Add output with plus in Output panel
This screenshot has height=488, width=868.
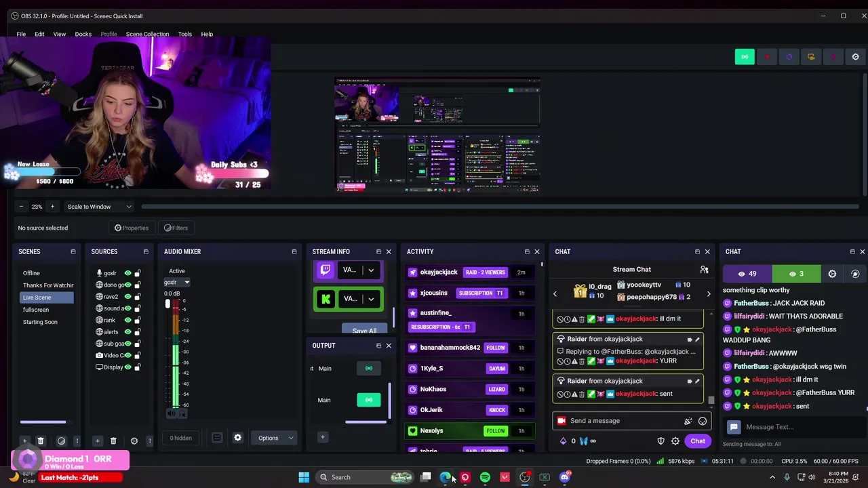(323, 437)
